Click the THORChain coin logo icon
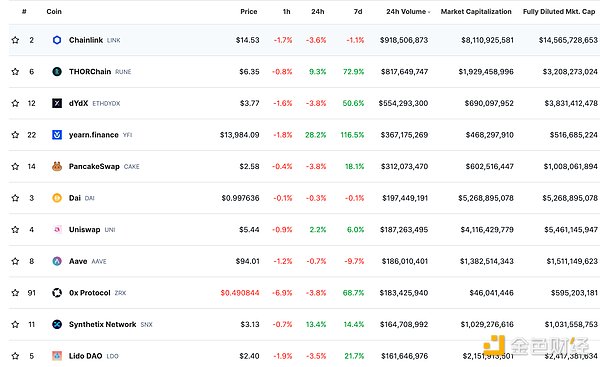 (x=57, y=72)
